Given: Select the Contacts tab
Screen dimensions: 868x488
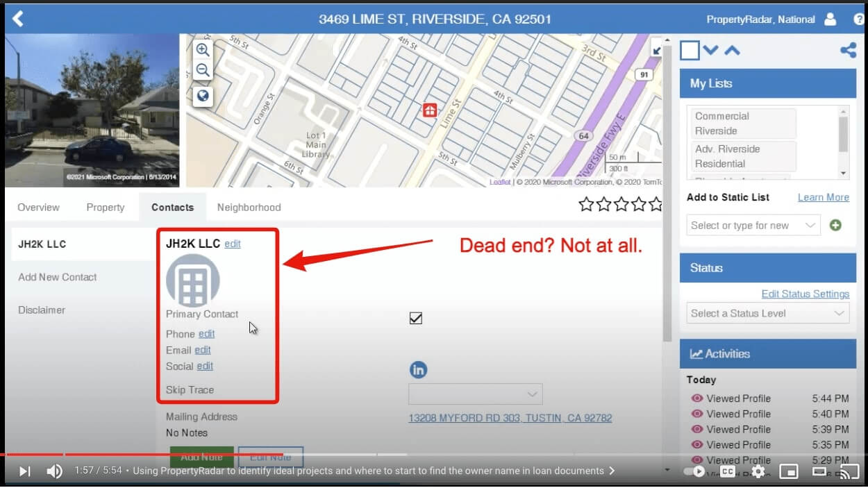Looking at the screenshot, I should click(173, 207).
